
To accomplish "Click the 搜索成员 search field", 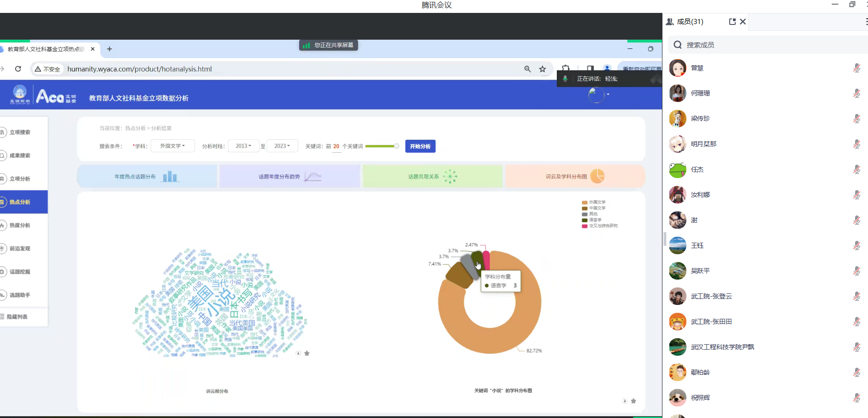I will point(765,45).
